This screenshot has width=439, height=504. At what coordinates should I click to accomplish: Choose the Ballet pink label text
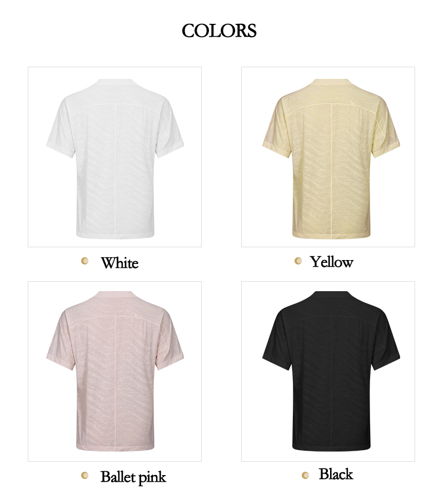click(x=133, y=477)
